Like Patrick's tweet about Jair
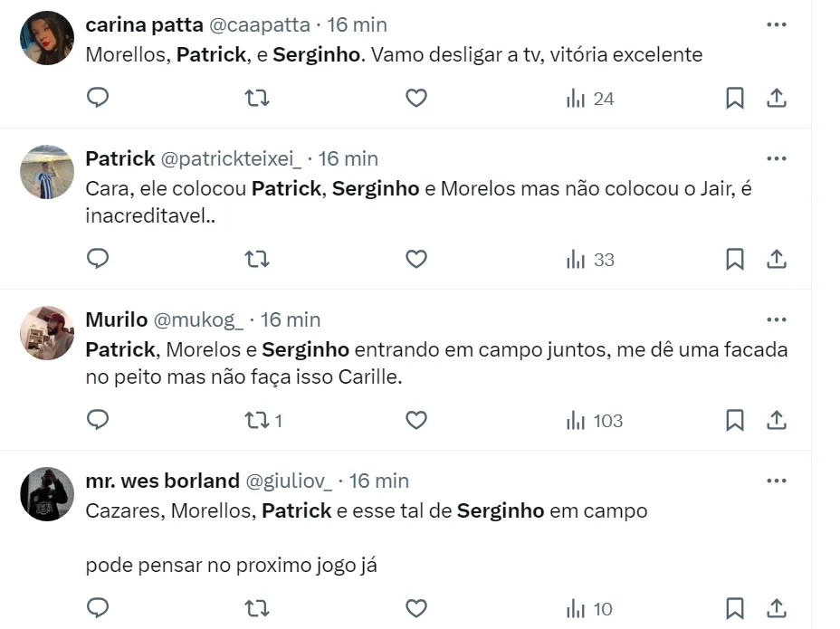 [415, 260]
